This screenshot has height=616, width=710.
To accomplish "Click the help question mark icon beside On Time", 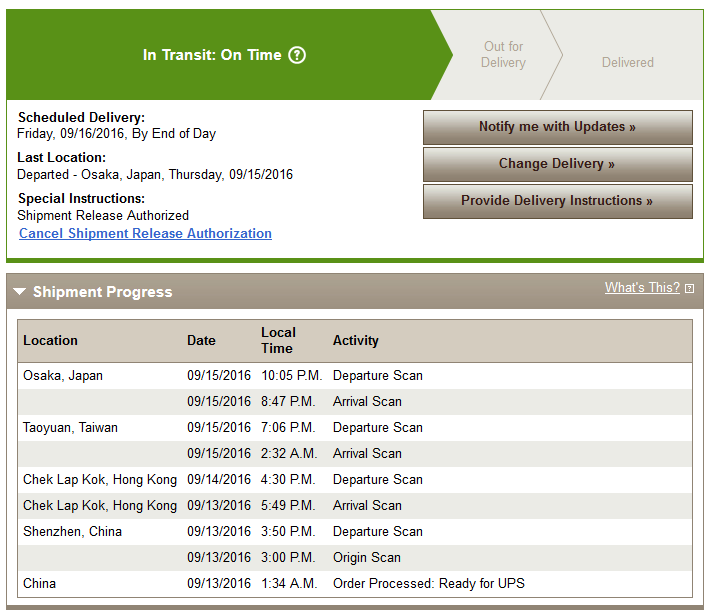I will (x=297, y=55).
